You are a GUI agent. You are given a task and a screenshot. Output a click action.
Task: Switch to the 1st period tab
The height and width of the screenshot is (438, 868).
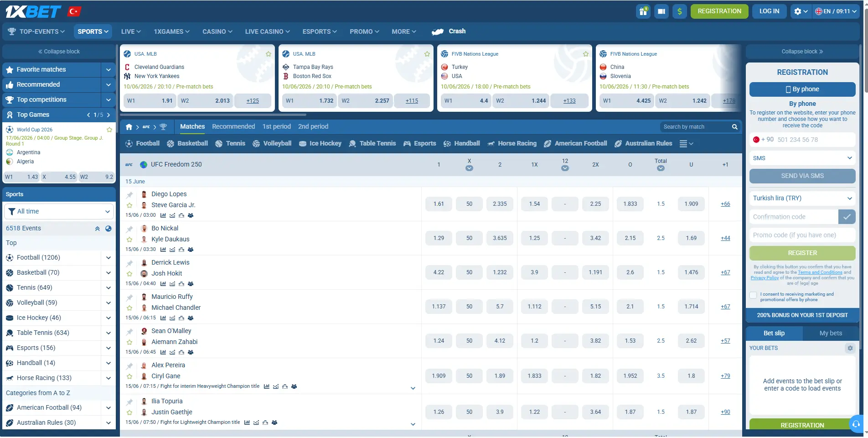[x=277, y=127]
